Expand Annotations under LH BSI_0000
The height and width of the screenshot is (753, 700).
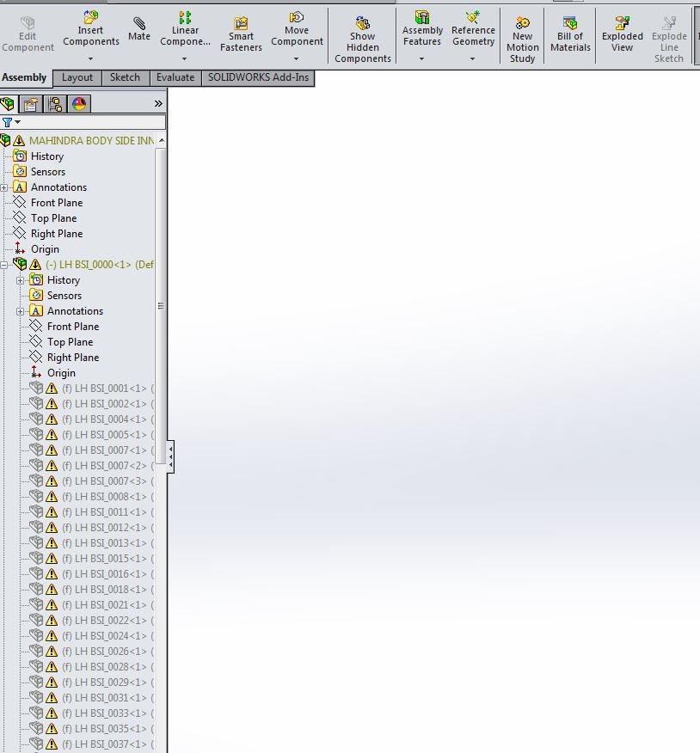point(20,311)
